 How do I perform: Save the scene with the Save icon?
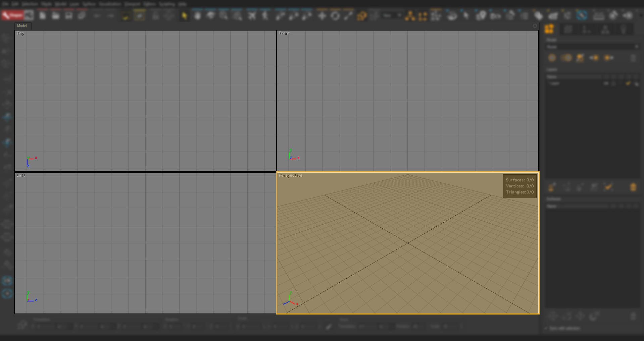coord(68,15)
